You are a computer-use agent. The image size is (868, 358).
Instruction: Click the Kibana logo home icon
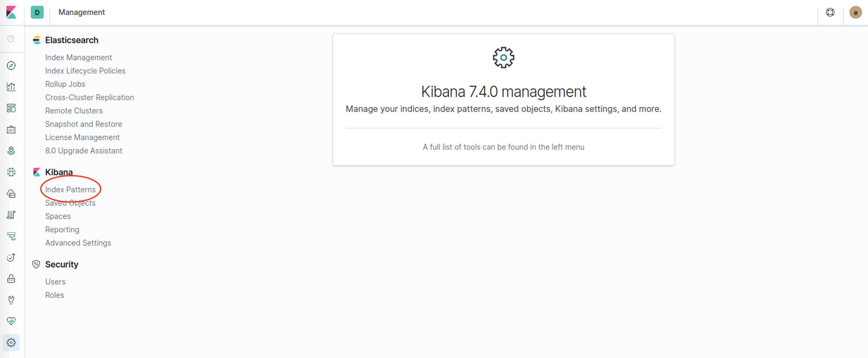(x=11, y=13)
